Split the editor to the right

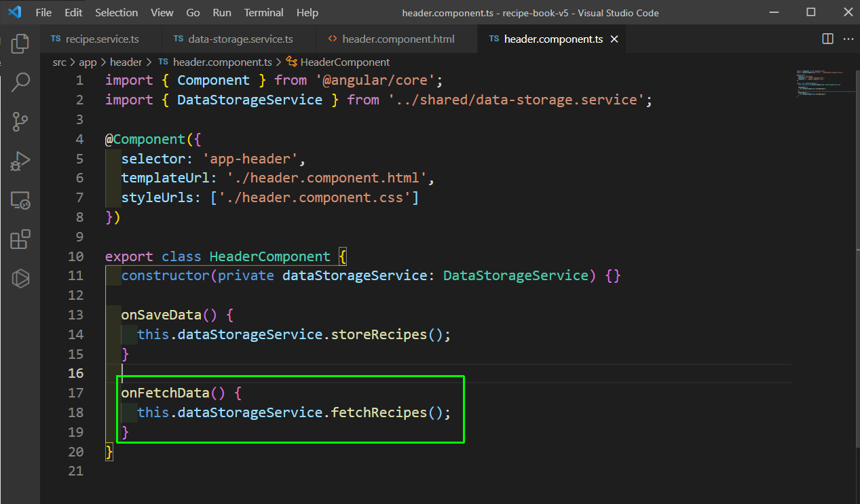coord(827,39)
